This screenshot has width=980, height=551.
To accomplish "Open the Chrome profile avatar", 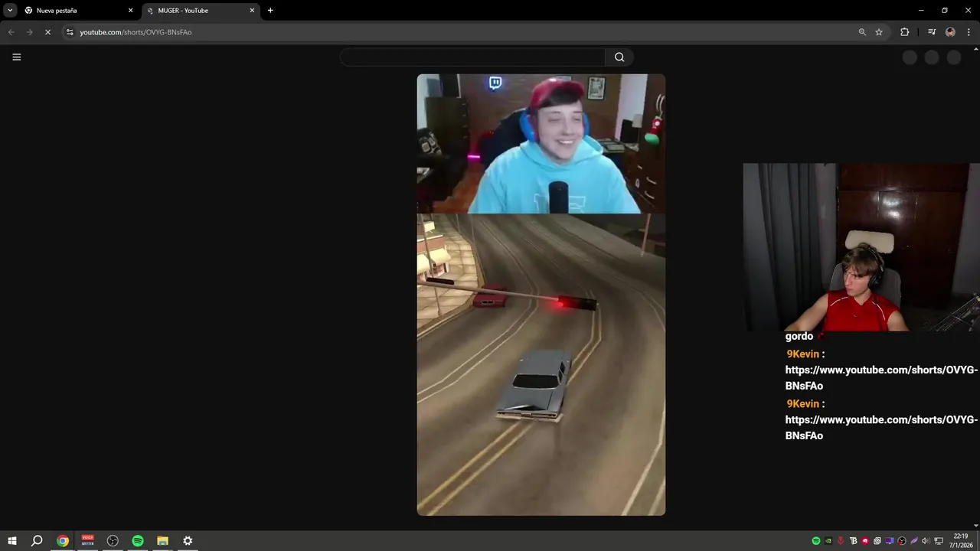I will click(x=950, y=32).
